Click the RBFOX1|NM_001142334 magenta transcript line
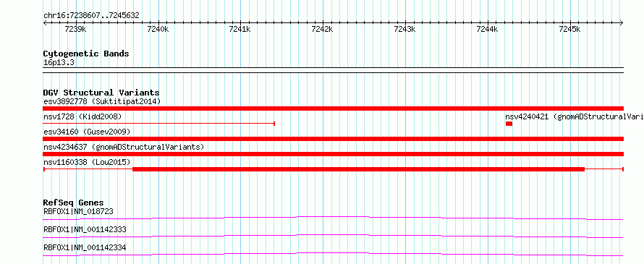The height and width of the screenshot is (264, 644). (x=334, y=254)
